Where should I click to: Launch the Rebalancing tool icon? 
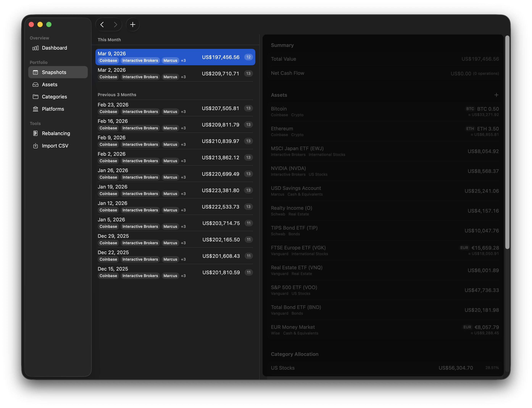click(x=35, y=133)
